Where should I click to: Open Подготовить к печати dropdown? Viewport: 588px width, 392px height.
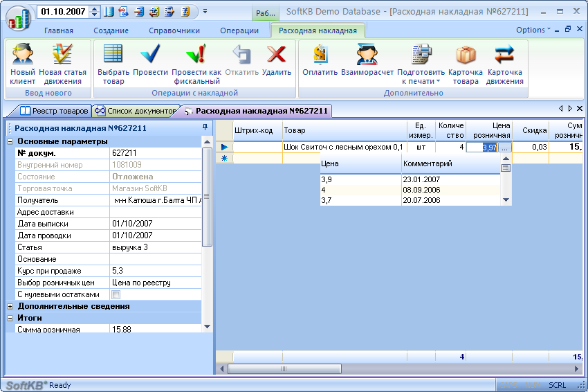(x=421, y=64)
